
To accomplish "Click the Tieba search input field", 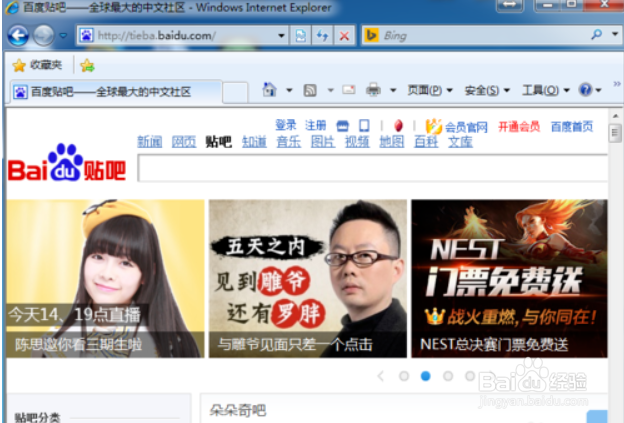I will pyautogui.click(x=372, y=168).
